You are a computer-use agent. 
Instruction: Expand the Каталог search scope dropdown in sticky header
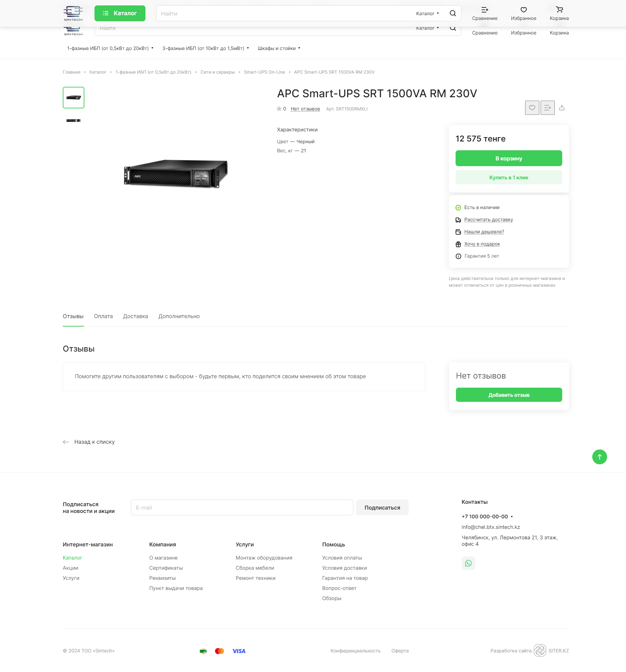click(427, 14)
